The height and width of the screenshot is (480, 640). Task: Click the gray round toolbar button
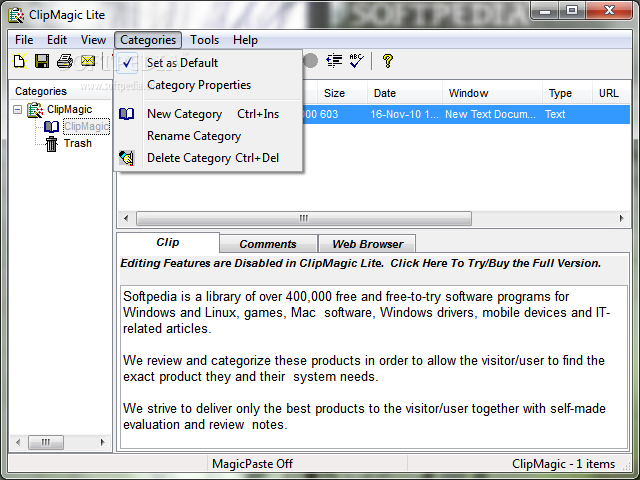point(311,61)
